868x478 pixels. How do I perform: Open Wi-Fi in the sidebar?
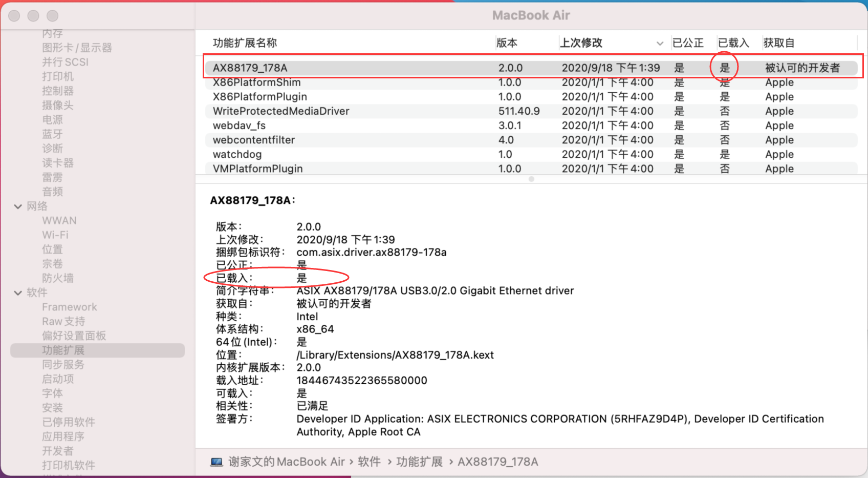click(x=55, y=235)
